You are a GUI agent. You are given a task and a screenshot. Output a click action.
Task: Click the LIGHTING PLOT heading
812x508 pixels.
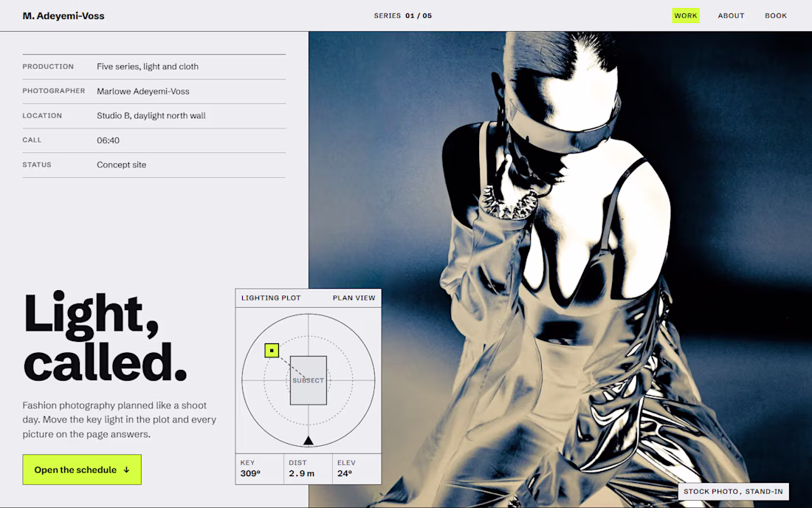point(271,298)
